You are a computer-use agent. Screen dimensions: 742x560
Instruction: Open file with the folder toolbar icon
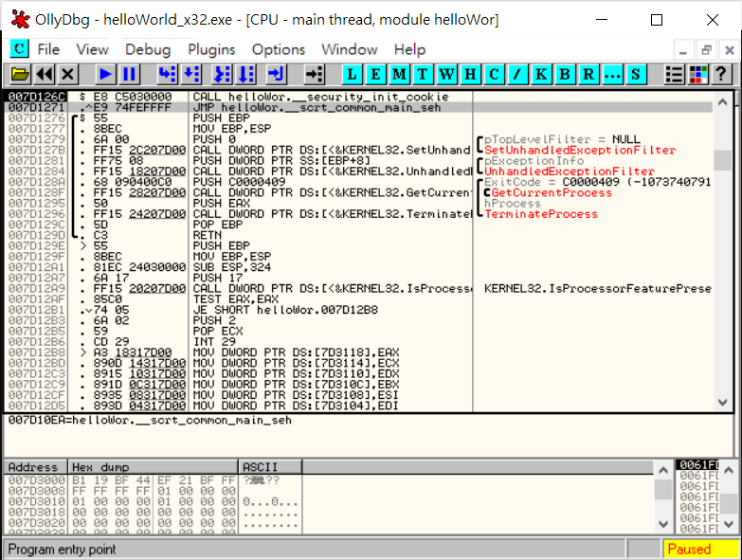tap(20, 74)
